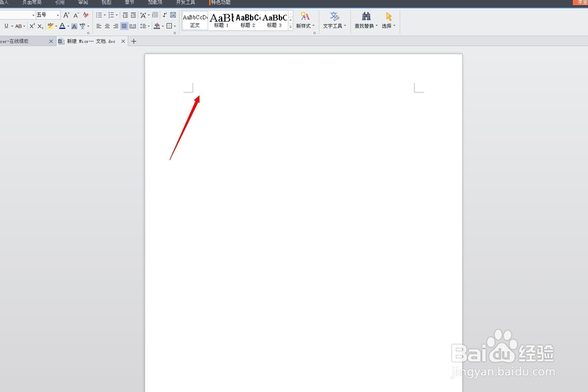The width and height of the screenshot is (588, 392).
Task: Align text to the left
Action: [99, 26]
